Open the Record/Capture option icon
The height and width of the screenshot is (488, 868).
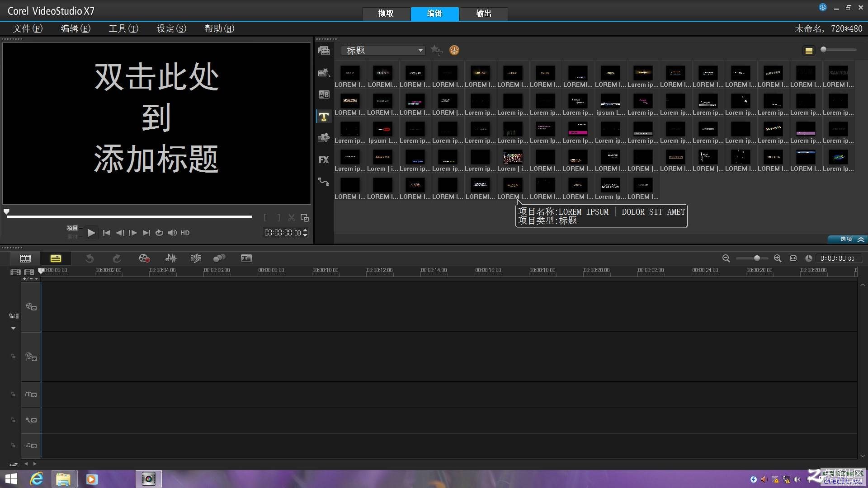pyautogui.click(x=144, y=258)
